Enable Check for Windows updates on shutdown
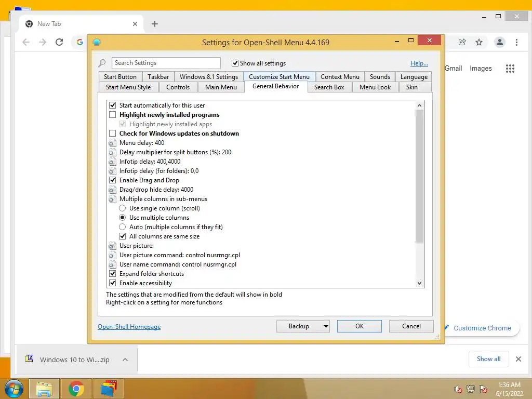 coord(112,134)
